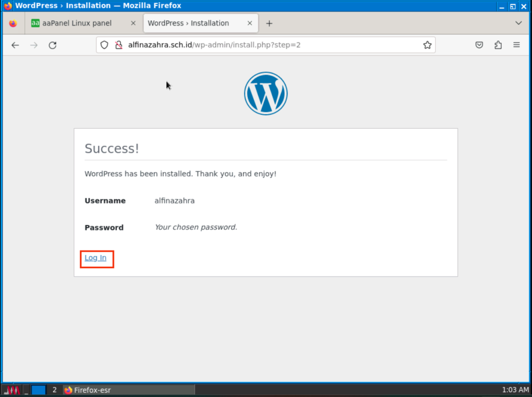Close the aaPanel Linux panel tab
This screenshot has width=532, height=397.
coord(133,23)
